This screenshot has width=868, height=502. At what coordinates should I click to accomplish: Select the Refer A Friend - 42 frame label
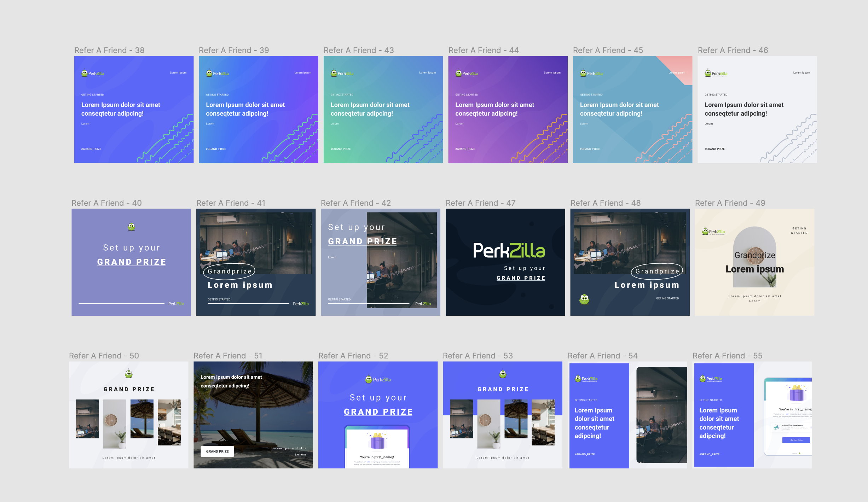356,203
